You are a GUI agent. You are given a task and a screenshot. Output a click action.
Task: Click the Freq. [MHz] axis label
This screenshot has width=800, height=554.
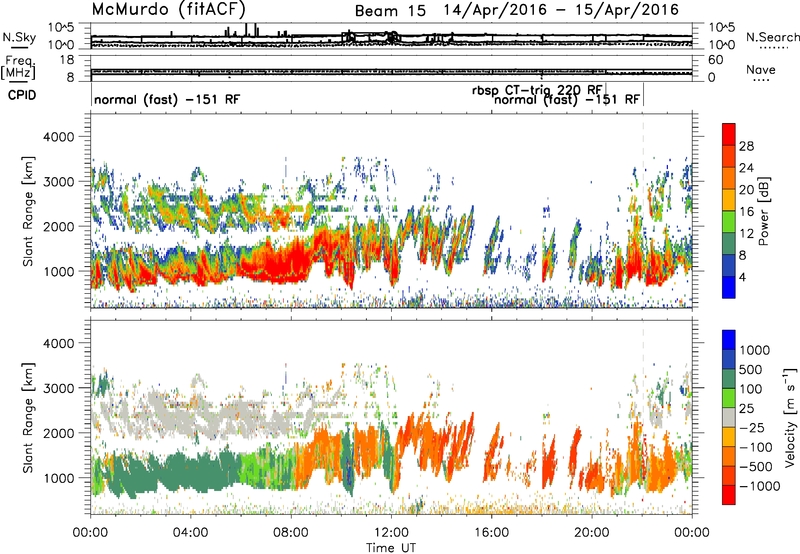[18, 68]
